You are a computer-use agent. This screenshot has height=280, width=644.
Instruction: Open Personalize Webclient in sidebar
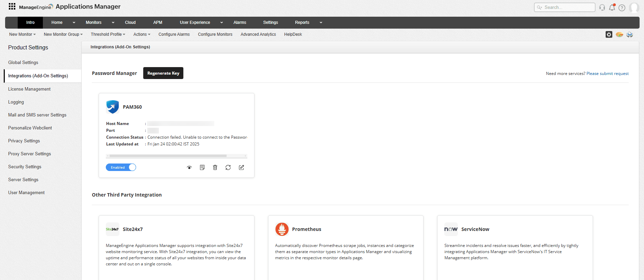point(30,128)
